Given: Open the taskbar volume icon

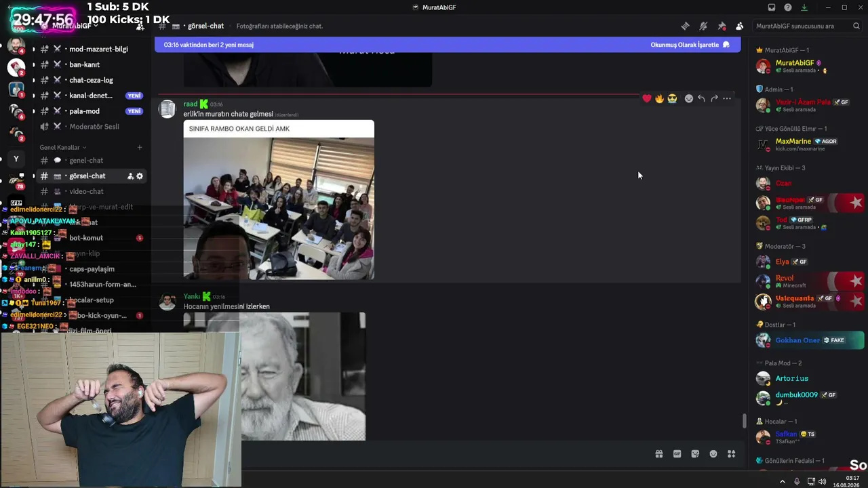Looking at the screenshot, I should pos(822,481).
